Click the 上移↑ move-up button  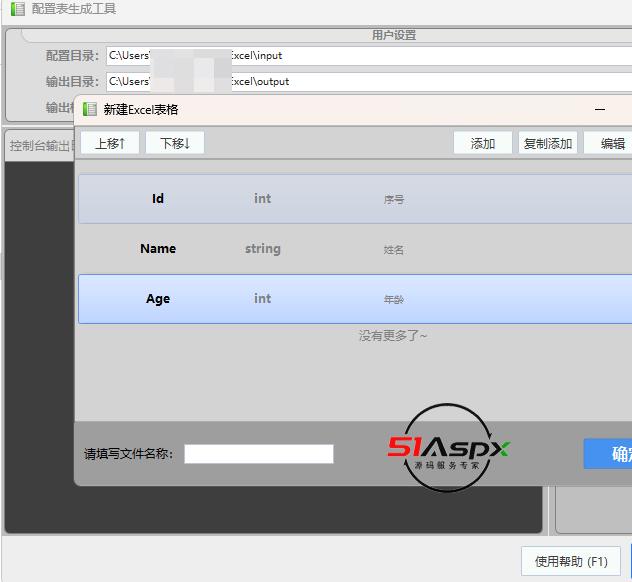[x=110, y=143]
